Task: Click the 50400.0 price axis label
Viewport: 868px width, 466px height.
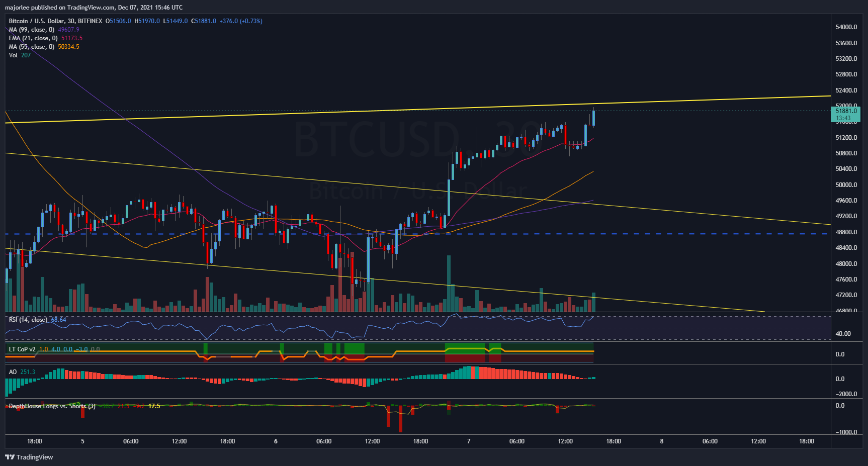Action: (846, 169)
